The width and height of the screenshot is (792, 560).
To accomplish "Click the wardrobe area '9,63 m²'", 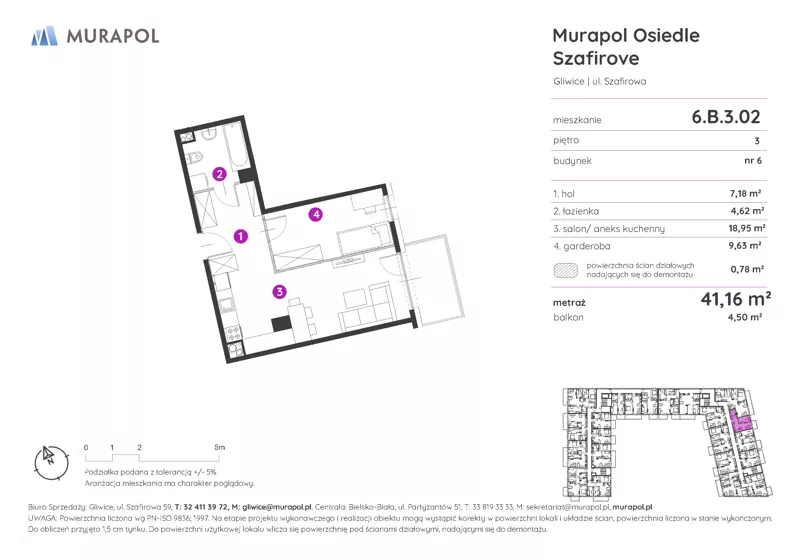I will click(746, 245).
